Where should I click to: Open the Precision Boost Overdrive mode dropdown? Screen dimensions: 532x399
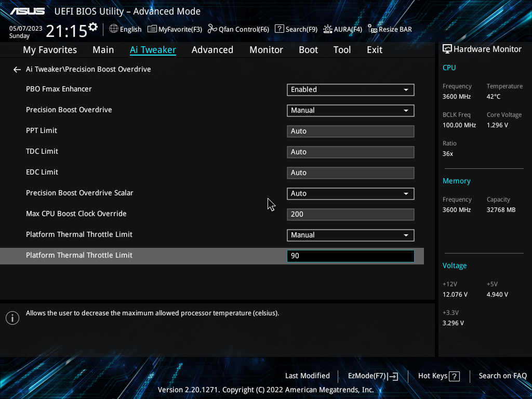[350, 110]
